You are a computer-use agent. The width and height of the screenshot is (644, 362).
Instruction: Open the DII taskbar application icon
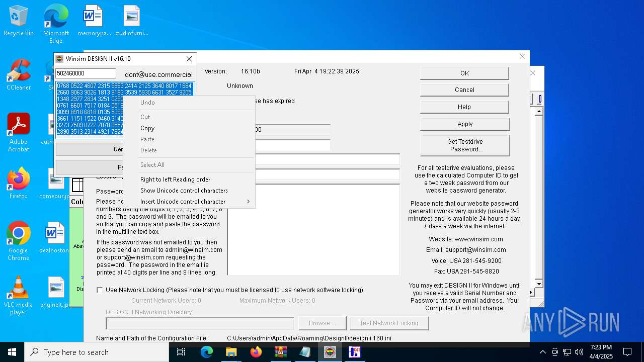pos(355,352)
